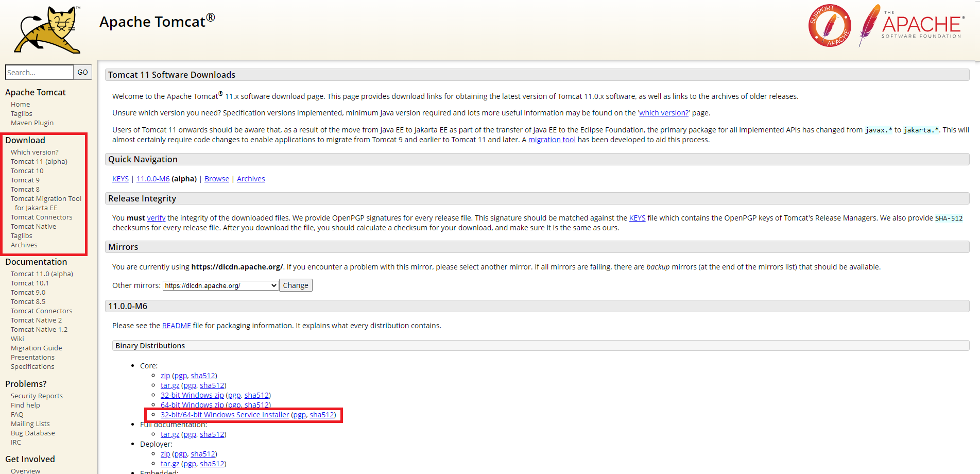The width and height of the screenshot is (980, 474).
Task: Select the Tomcat 10 sidebar entry
Action: [x=27, y=170]
